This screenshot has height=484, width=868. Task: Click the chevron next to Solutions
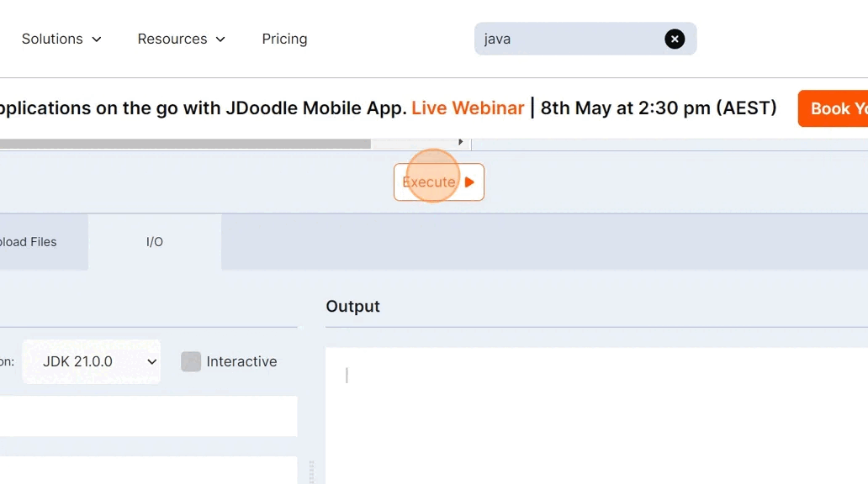click(x=97, y=39)
